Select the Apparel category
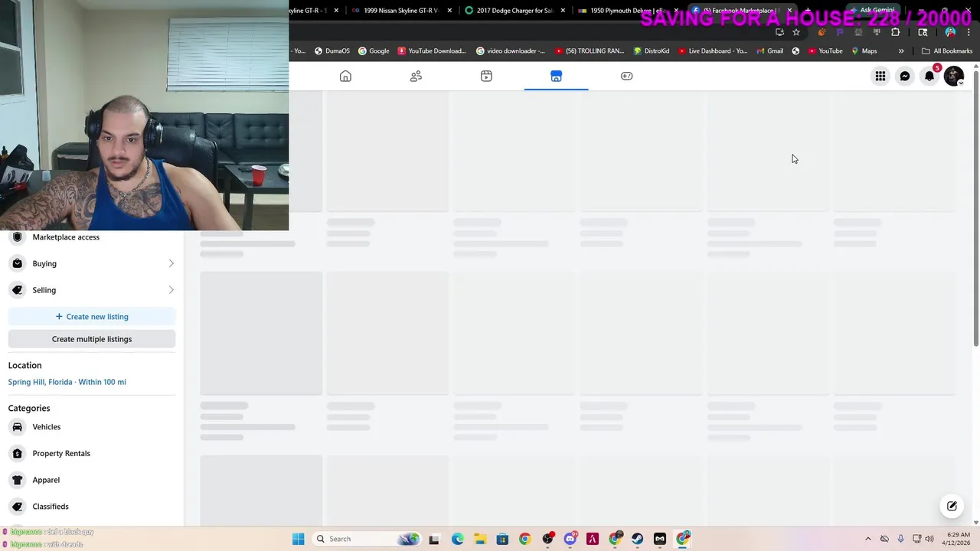Viewport: 980px width, 551px height. pyautogui.click(x=92, y=480)
